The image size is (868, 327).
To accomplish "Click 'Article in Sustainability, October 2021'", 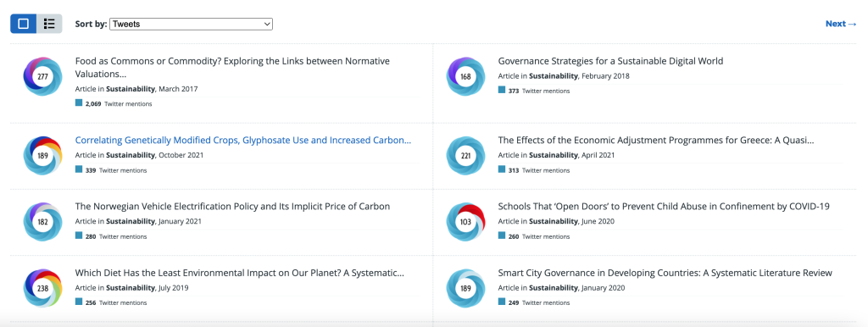I will coord(140,155).
